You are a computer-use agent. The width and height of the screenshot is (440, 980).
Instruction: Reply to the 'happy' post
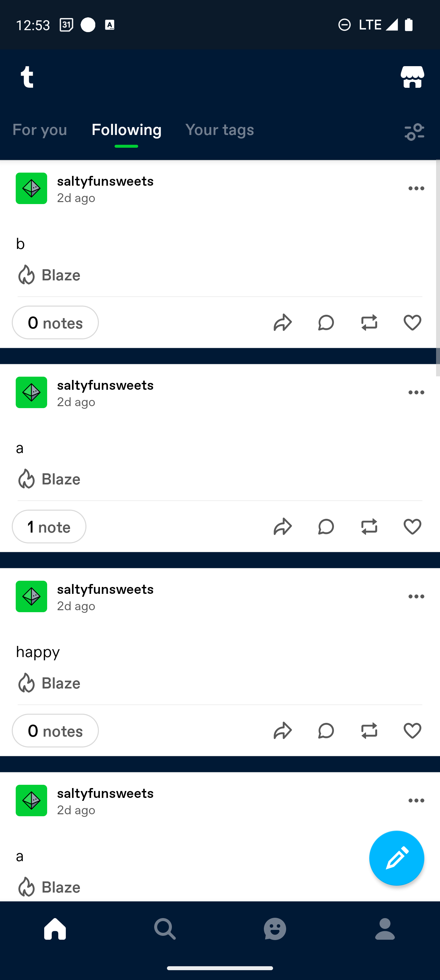coord(326,731)
